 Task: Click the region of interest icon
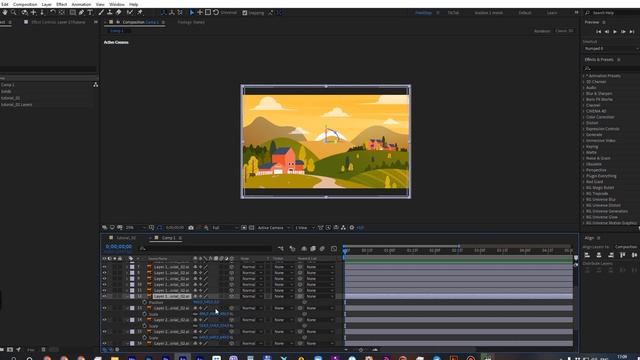pos(244,228)
